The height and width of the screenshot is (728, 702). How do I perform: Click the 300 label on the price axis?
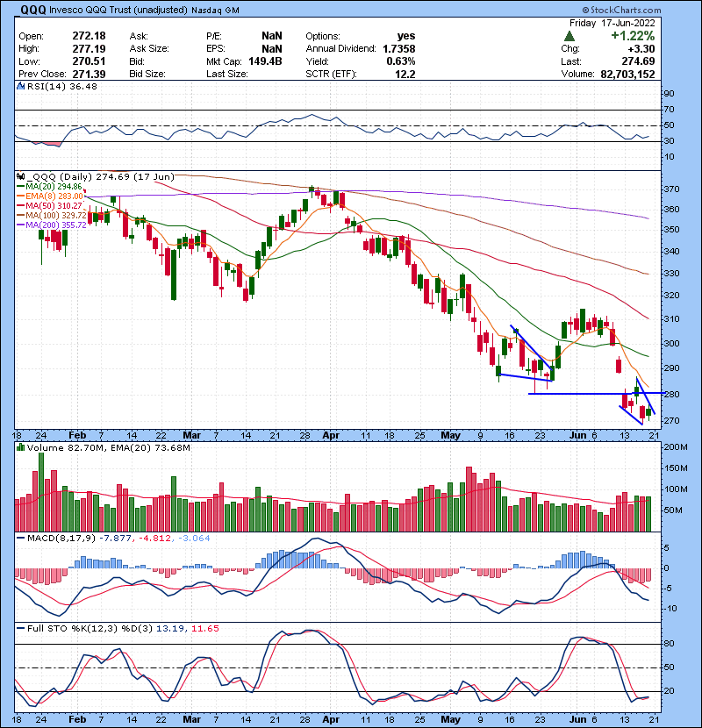click(672, 344)
